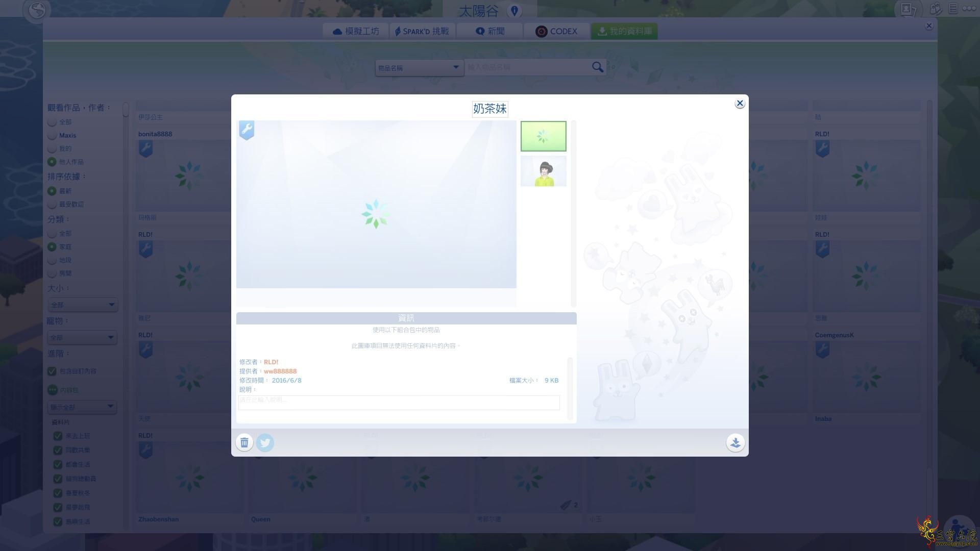Click the 9 KB file size value

[551, 381]
